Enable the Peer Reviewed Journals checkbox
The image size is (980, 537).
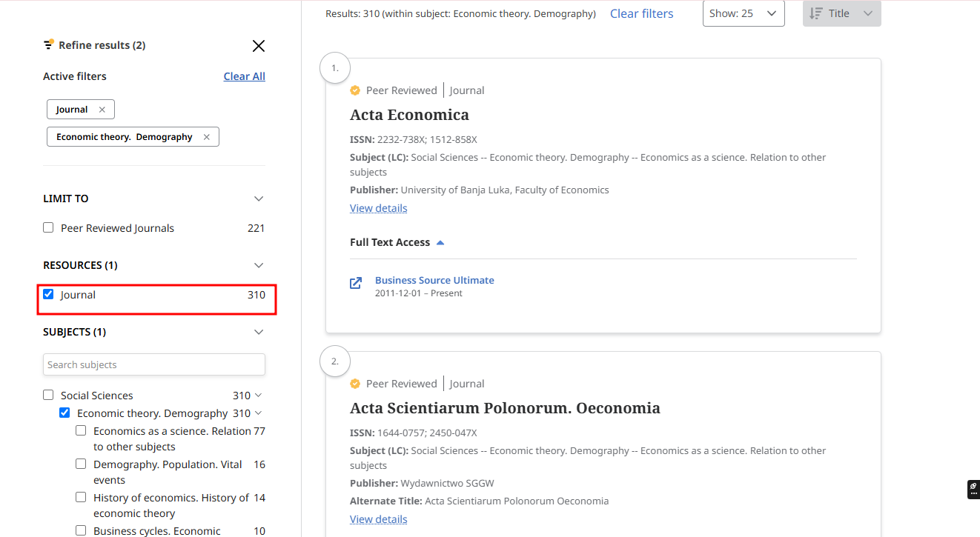click(x=48, y=228)
